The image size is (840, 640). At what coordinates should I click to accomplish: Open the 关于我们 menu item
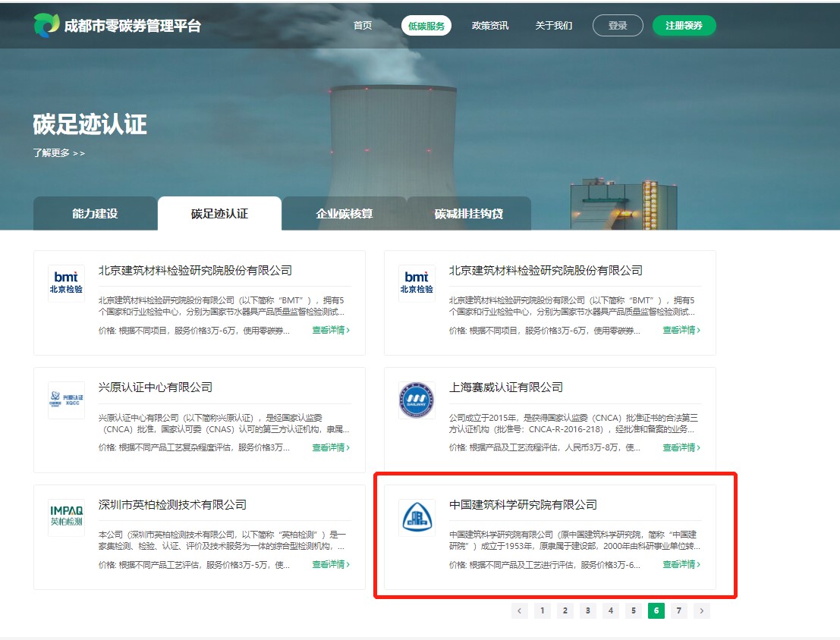pyautogui.click(x=554, y=26)
